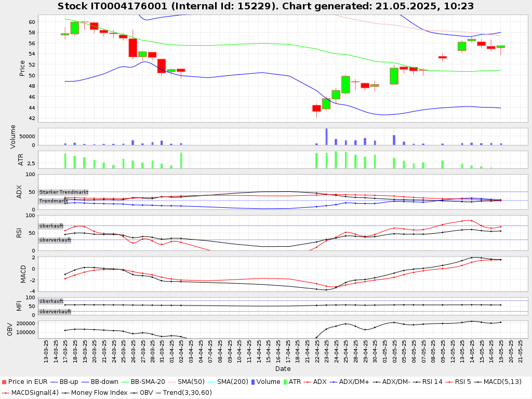Select the ADX/DM- legend entry
Viewport: 532px width, 399px height.
[391, 382]
